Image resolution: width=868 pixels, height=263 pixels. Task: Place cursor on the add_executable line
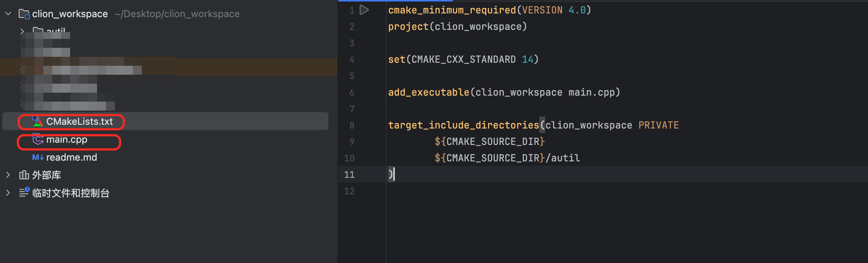click(x=504, y=92)
